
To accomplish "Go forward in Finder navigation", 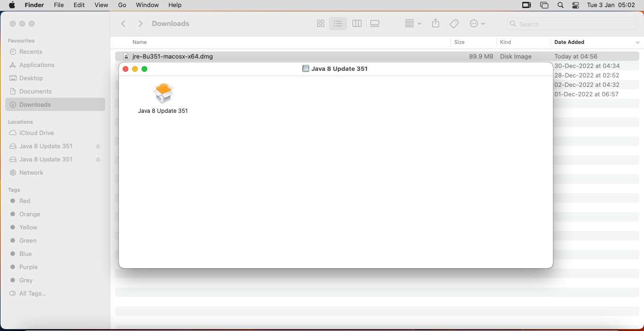I will click(140, 24).
